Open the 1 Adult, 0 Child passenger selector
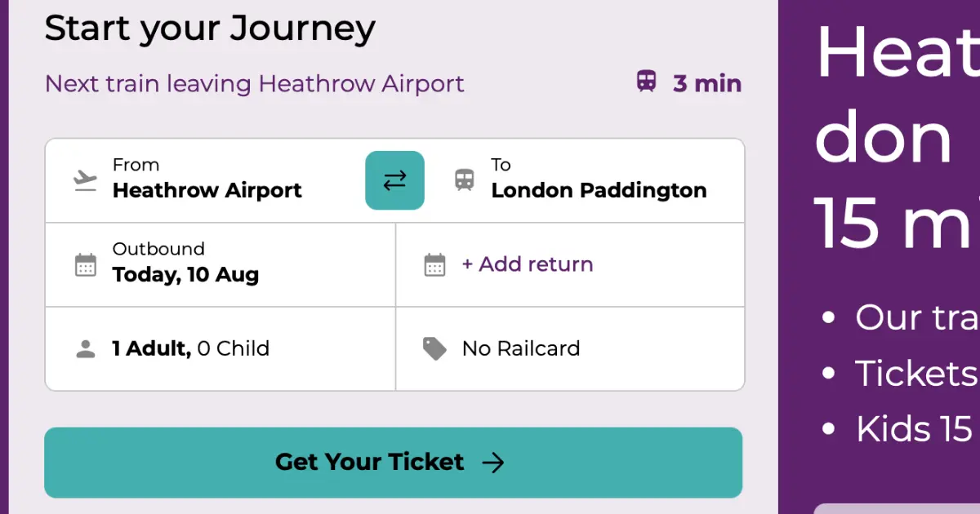The height and width of the screenshot is (514, 980). 220,349
